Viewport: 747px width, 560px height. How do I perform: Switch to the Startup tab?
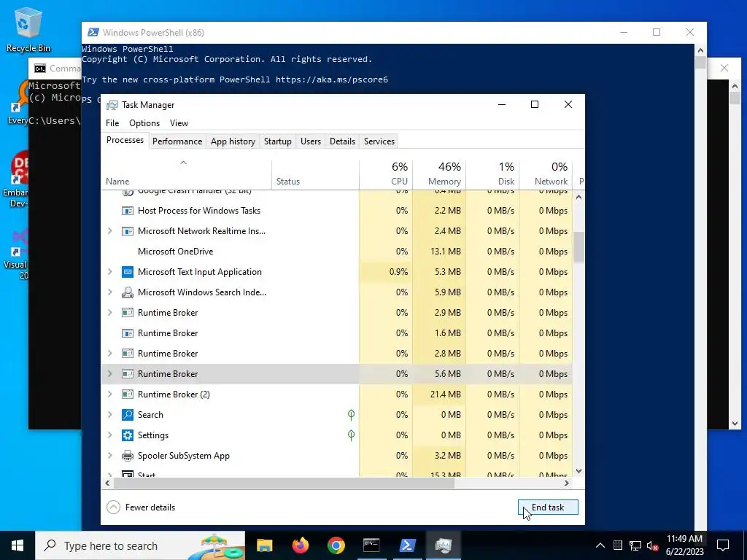278,141
